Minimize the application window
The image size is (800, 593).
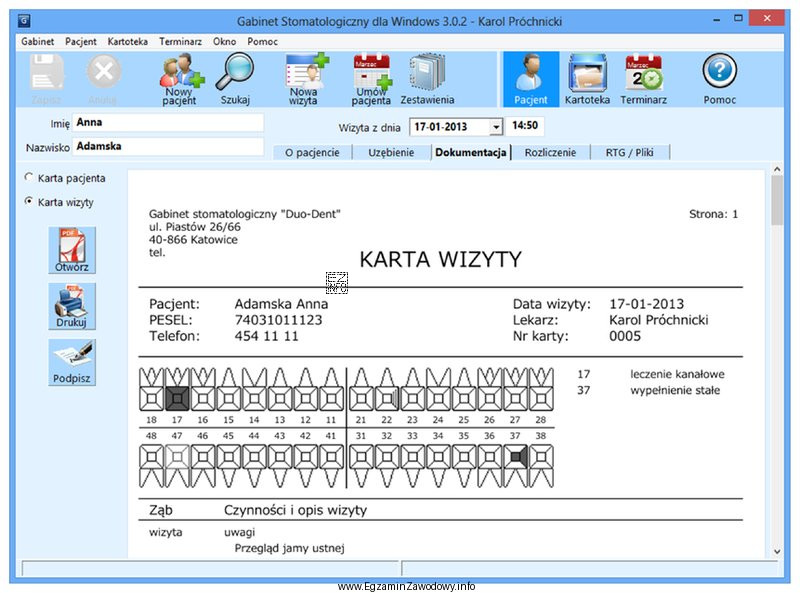[716, 19]
